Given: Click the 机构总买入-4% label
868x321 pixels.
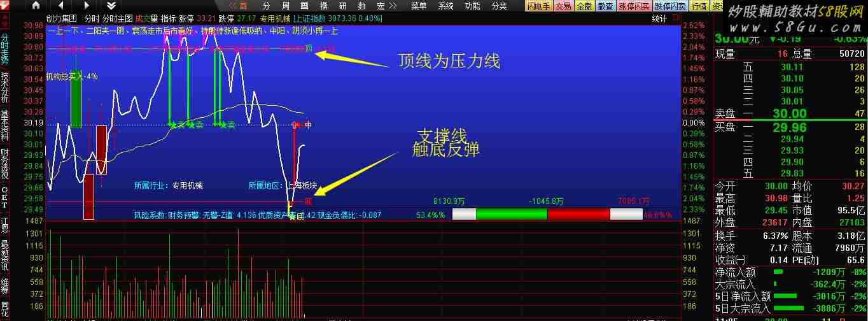Looking at the screenshot, I should click(x=72, y=76).
